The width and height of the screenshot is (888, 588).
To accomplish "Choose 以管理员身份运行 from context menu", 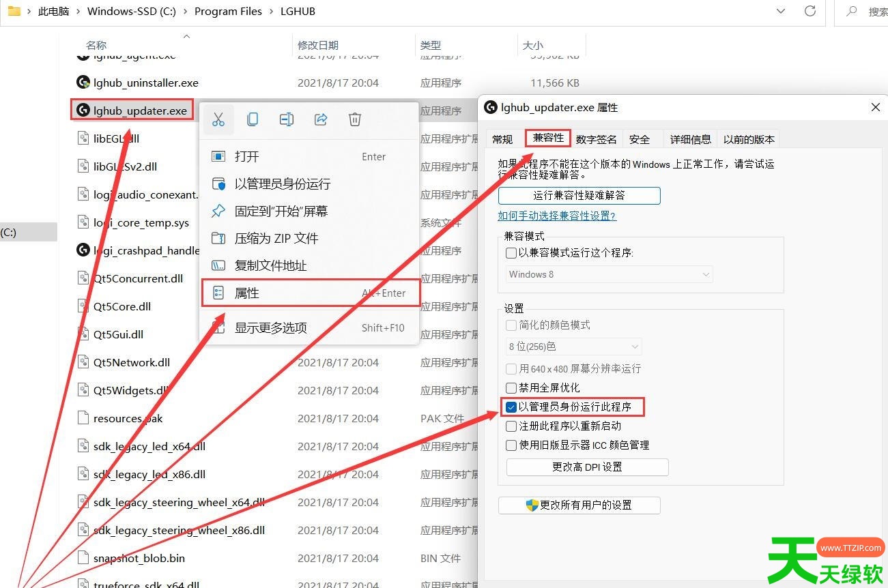I will click(x=310, y=184).
